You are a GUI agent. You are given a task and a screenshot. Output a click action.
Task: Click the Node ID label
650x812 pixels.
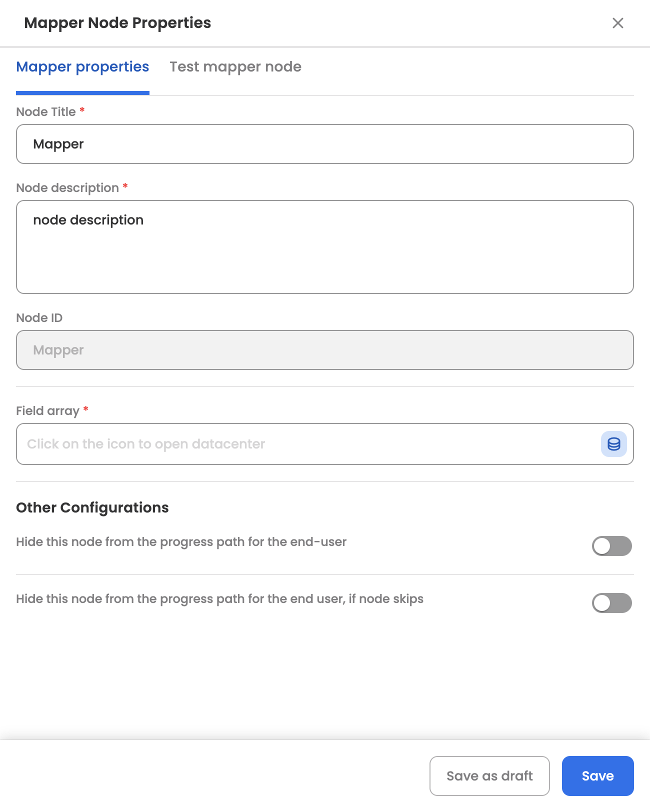[39, 318]
